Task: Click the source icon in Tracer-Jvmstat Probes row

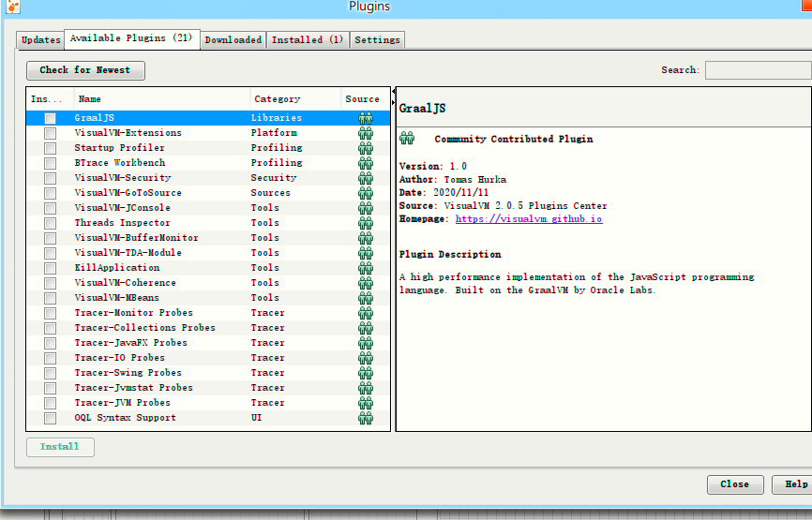Action: click(x=366, y=388)
